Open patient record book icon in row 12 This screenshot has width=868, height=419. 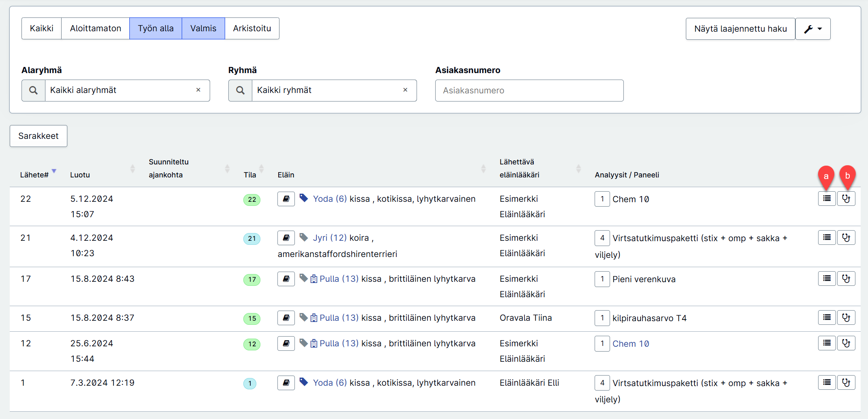286,343
